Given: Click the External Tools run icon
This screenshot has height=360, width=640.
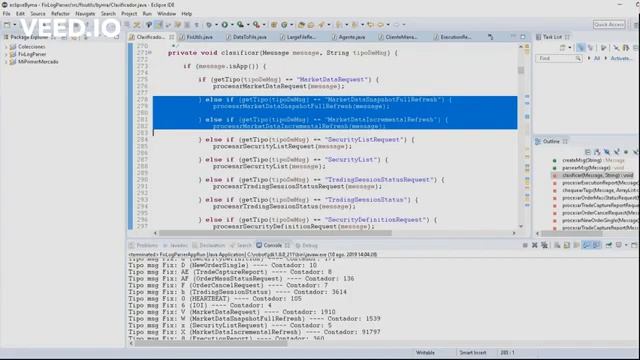Looking at the screenshot, I should pyautogui.click(x=256, y=24).
